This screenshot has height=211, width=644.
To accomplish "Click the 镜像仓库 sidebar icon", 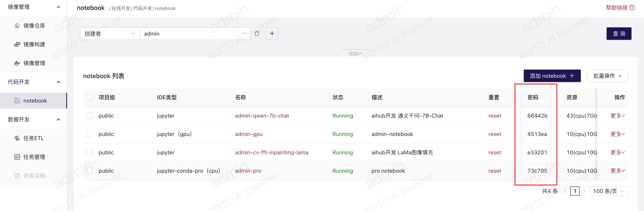I will pos(17,26).
